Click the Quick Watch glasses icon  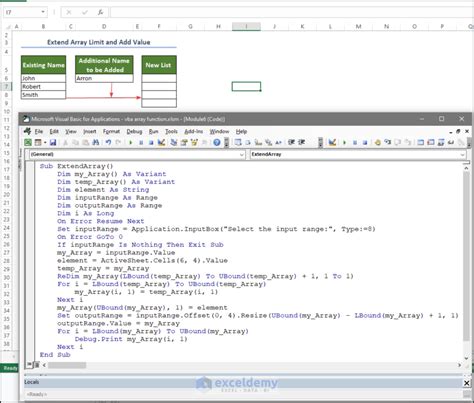click(x=451, y=143)
